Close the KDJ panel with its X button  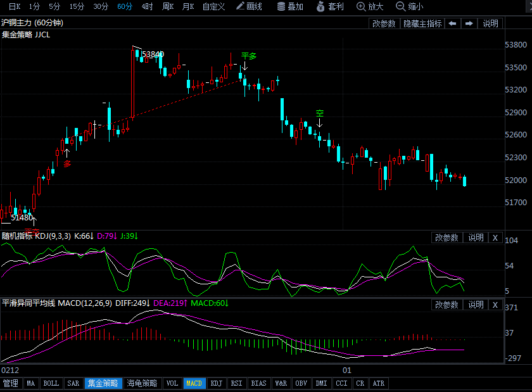tap(495, 237)
